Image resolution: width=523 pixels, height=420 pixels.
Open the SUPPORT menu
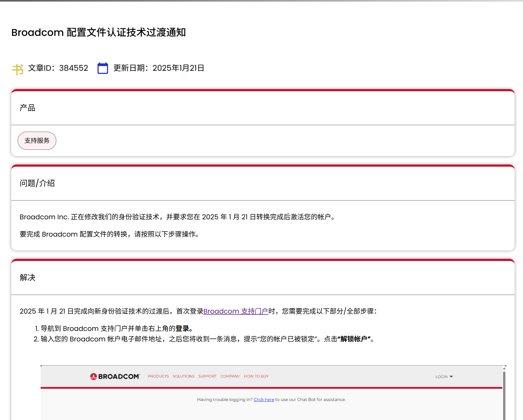coord(207,376)
